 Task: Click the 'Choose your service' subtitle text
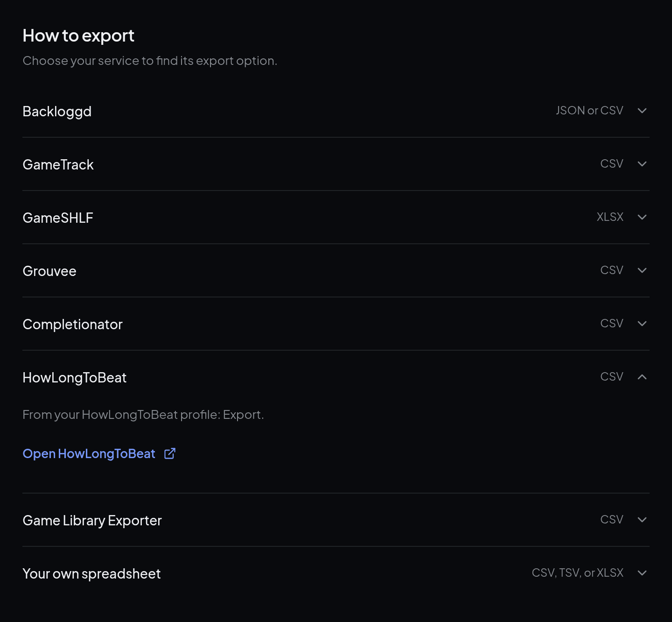pyautogui.click(x=150, y=61)
